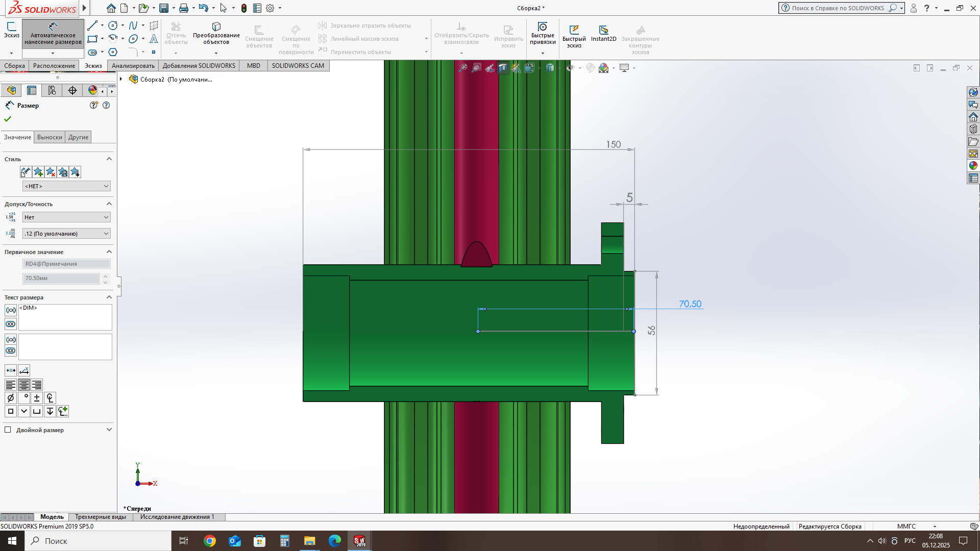Screen dimensions: 980x551
Task: Click Add or update a style icon
Action: coord(38,172)
